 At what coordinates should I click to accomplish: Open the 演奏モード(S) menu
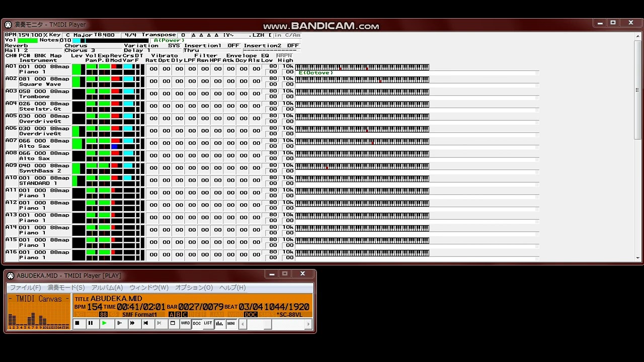click(x=66, y=288)
